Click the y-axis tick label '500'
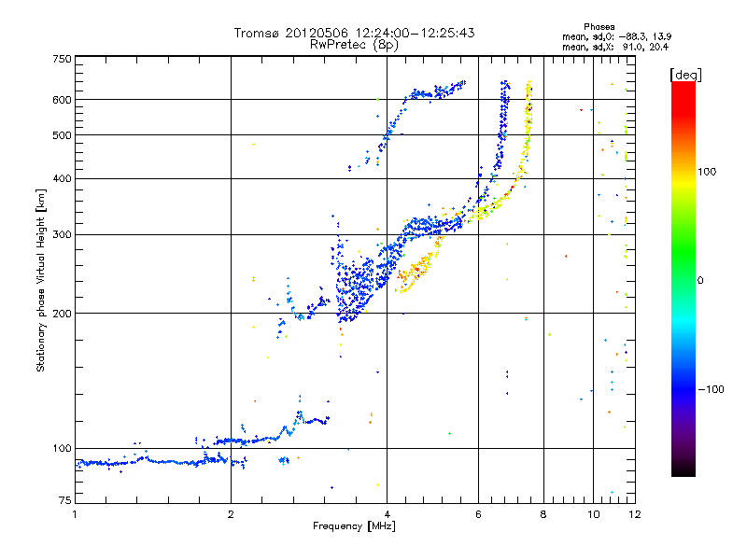Viewport: 747px width, 560px height. 63,135
